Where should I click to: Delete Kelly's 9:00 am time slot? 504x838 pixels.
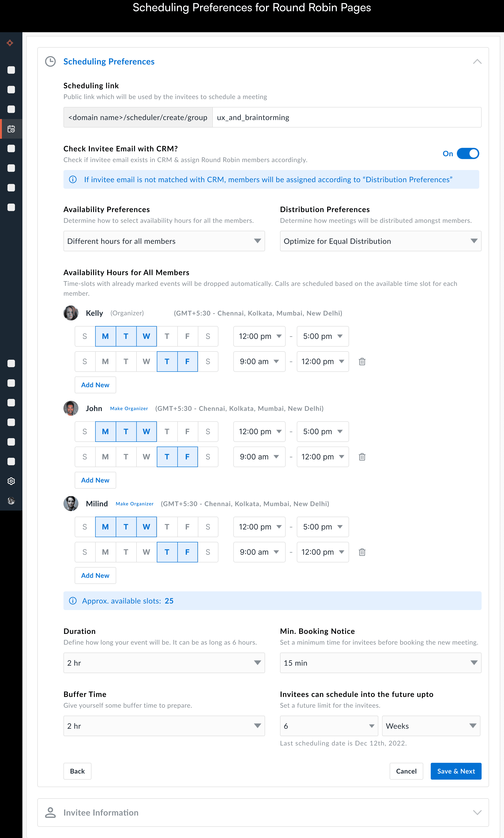(x=362, y=361)
